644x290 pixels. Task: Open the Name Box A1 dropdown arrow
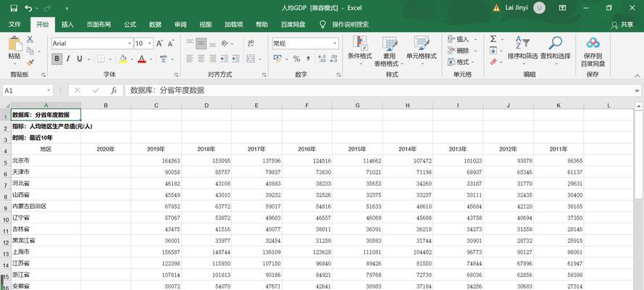(x=49, y=91)
